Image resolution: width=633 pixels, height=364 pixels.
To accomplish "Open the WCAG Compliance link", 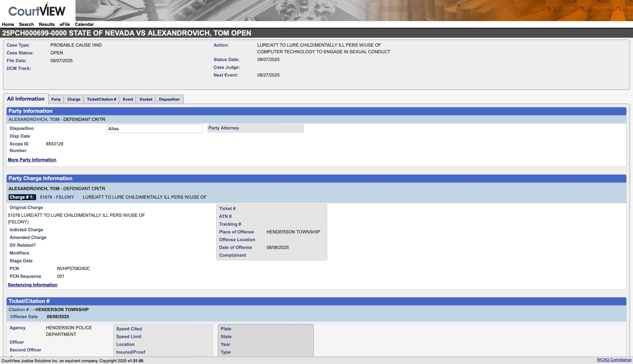I will (x=614, y=360).
